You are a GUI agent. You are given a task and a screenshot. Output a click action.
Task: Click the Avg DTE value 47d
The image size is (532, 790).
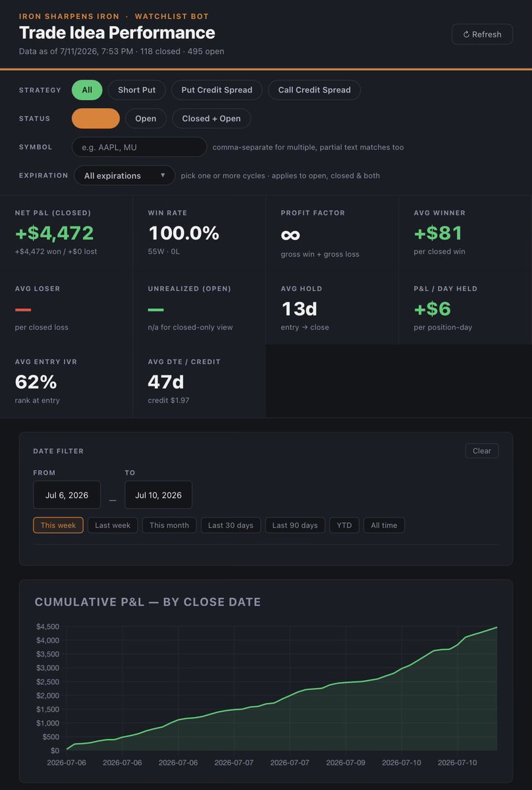point(166,382)
